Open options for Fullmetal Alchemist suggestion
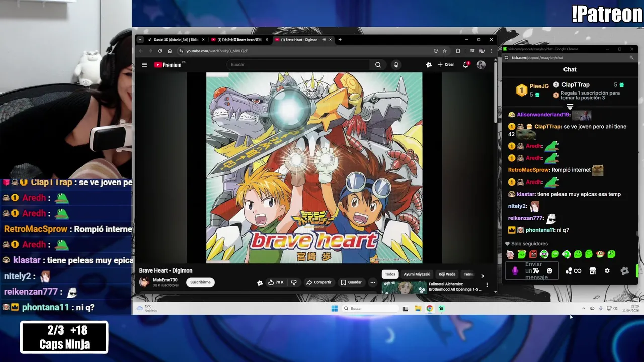Screen dimensions: 644x362 487,285
